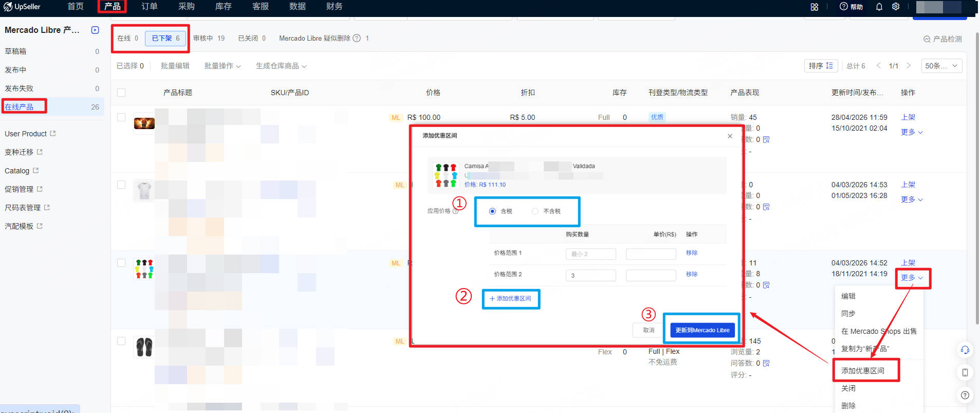This screenshot has width=980, height=413.
Task: Go to the previous page arrow
Action: 879,65
